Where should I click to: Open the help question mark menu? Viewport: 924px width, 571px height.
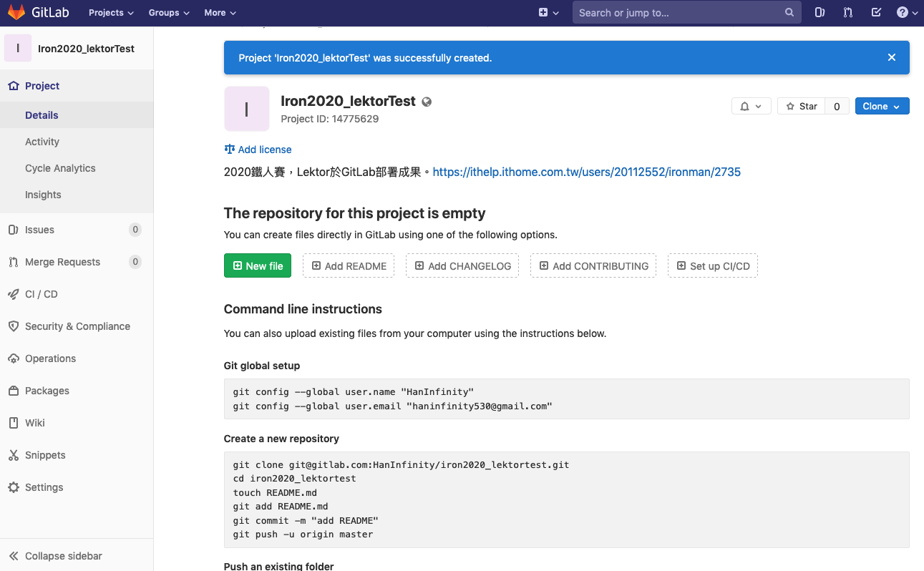(903, 12)
